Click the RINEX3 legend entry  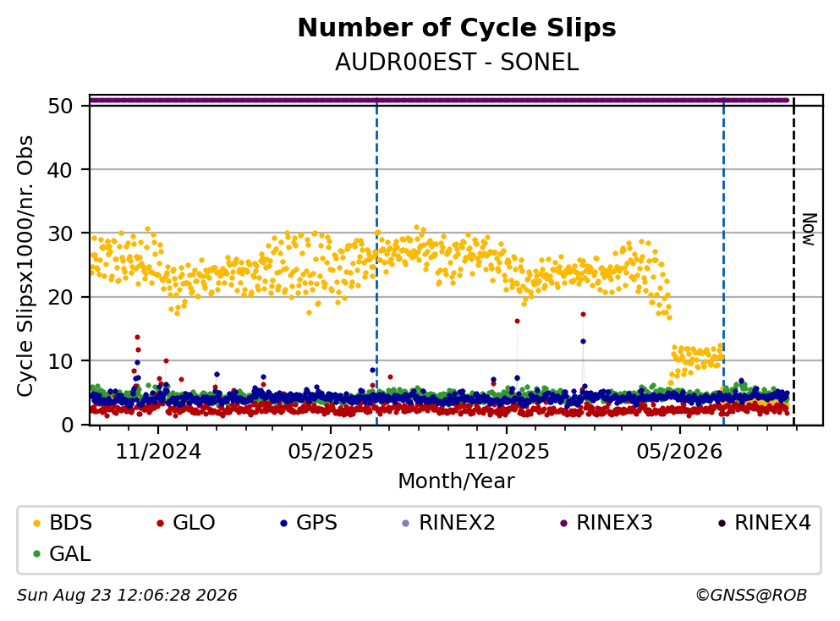(x=607, y=522)
